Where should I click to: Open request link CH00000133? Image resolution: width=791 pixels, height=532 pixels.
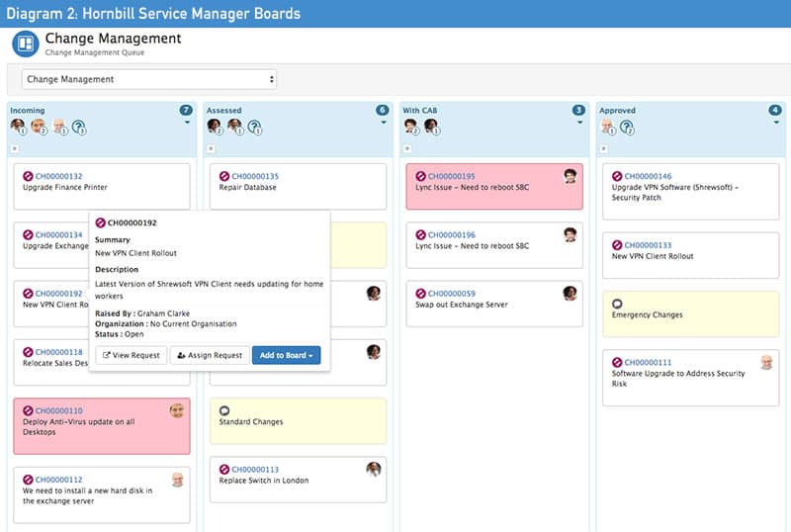click(649, 245)
